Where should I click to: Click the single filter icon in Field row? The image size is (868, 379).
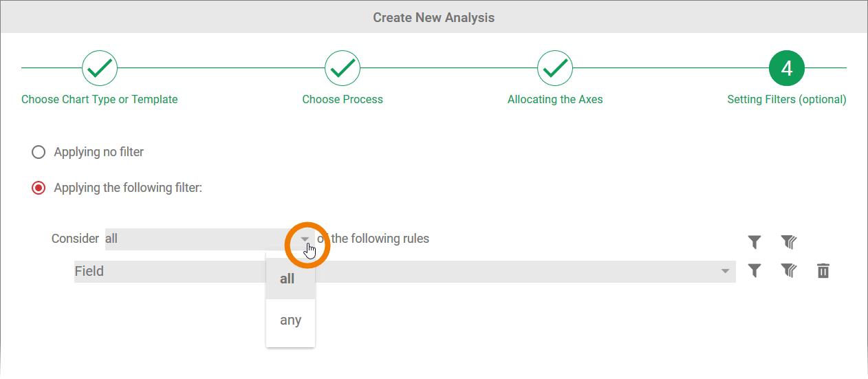pyautogui.click(x=755, y=271)
